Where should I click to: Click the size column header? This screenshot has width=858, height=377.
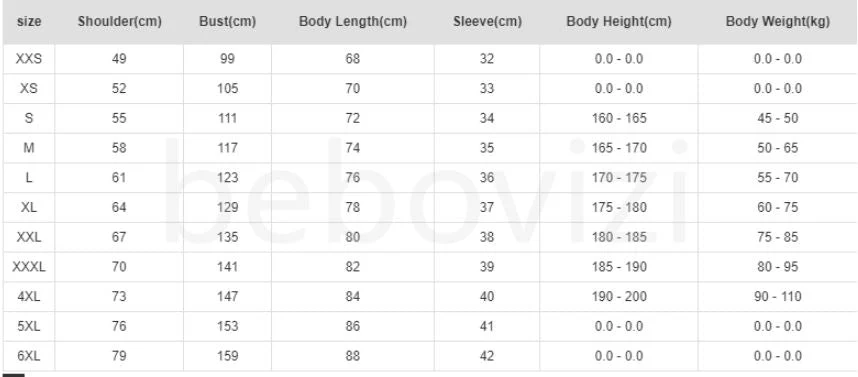29,22
